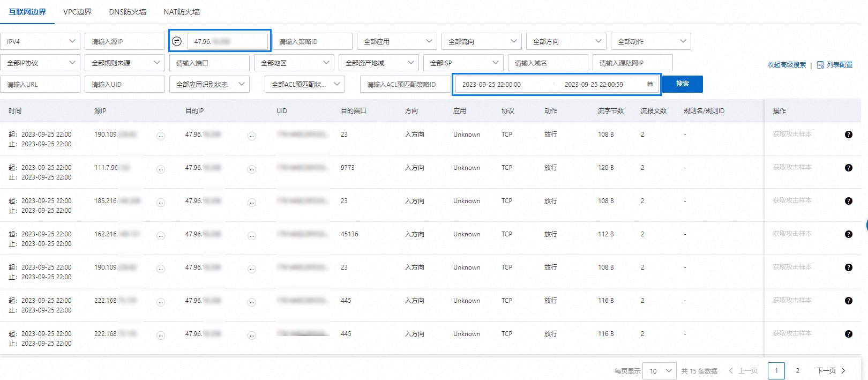
Task: Click 收起高级搜索 link
Action: [x=787, y=65]
